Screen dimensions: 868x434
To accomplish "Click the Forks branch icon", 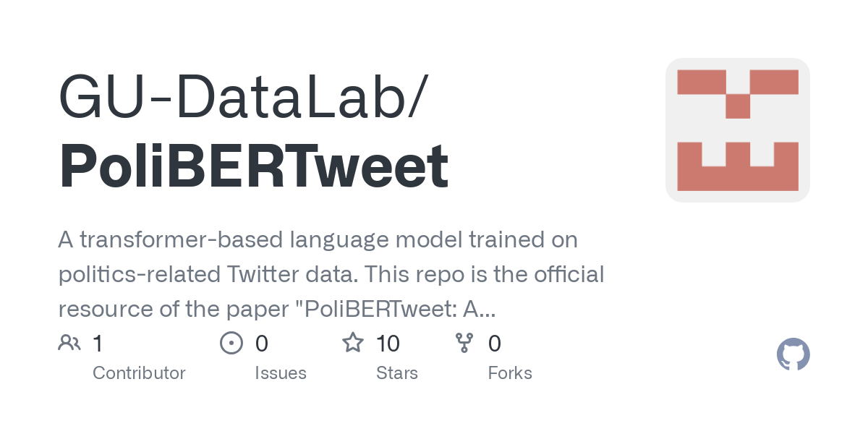I will click(464, 343).
